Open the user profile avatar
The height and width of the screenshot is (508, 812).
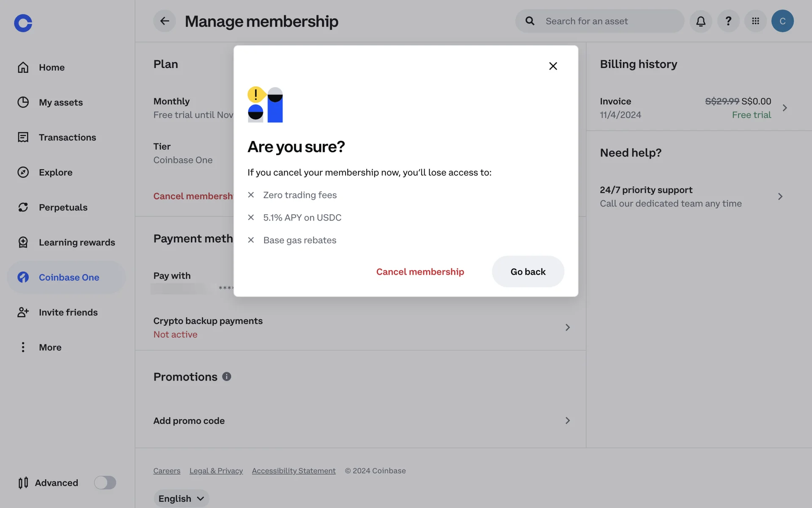782,21
